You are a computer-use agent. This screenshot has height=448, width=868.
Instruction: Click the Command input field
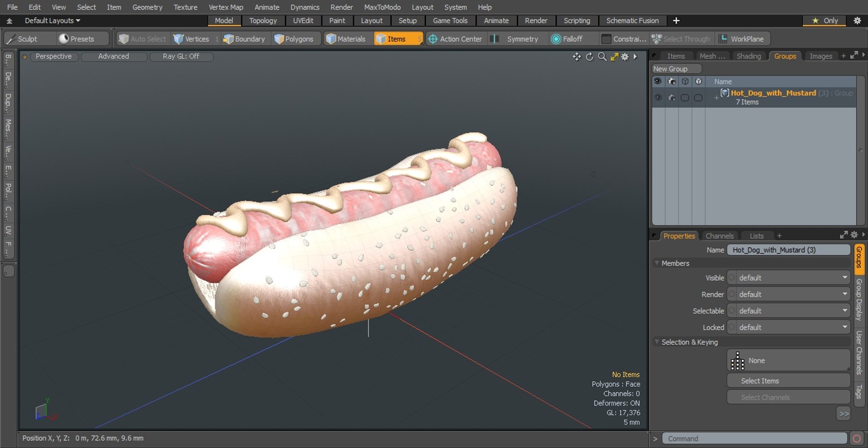(754, 439)
